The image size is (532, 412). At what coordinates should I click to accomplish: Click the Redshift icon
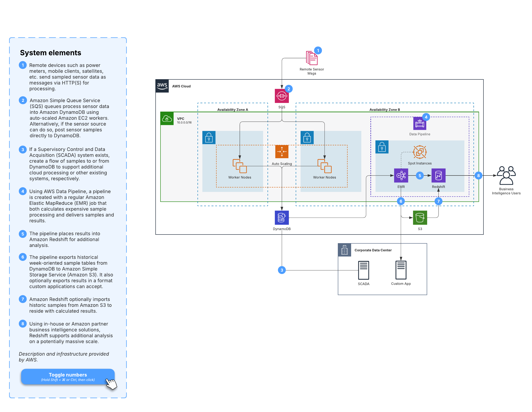click(x=438, y=175)
